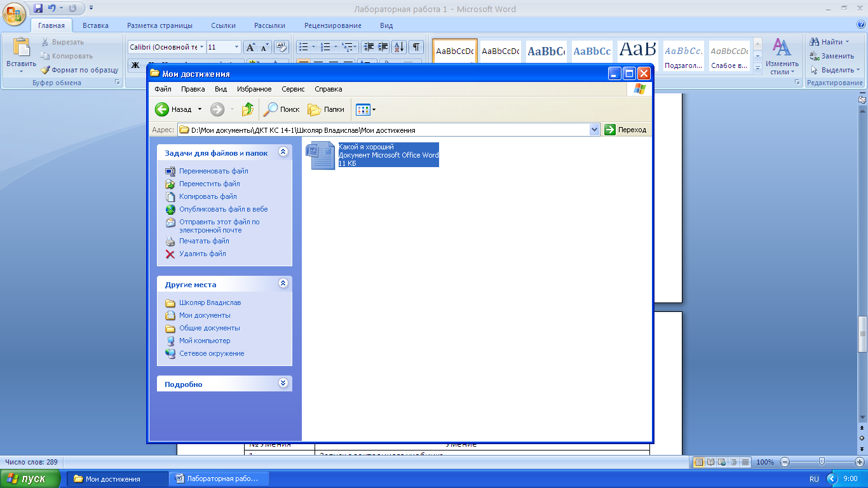868x488 pixels.
Task: Go up one folder level in Explorer
Action: 248,109
